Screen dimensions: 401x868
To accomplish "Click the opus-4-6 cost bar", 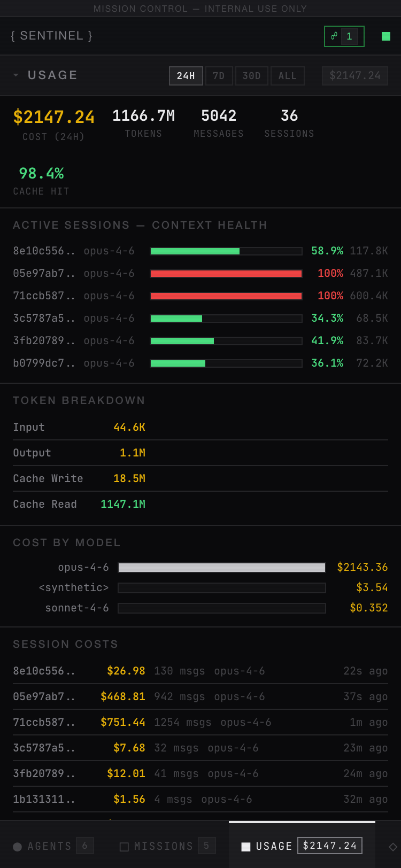I will click(x=222, y=568).
